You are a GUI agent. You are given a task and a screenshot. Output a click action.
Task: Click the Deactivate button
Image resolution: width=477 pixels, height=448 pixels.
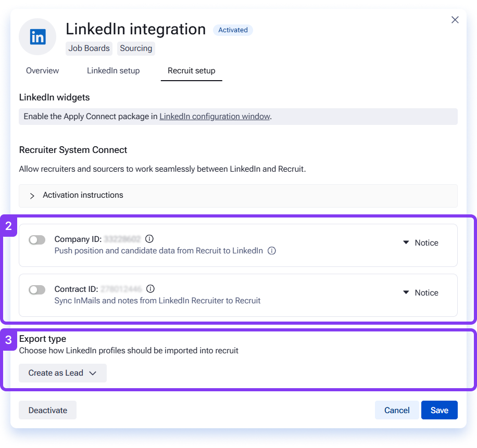tap(48, 410)
